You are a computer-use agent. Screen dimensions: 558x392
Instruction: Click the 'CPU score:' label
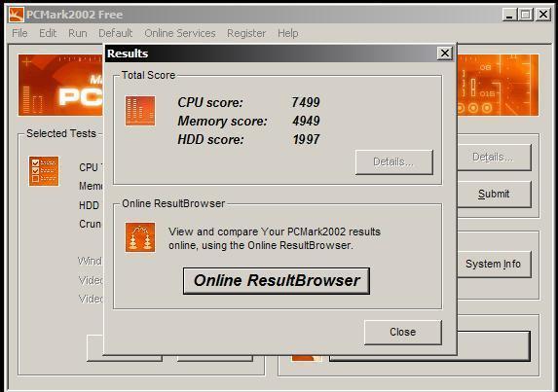point(210,102)
